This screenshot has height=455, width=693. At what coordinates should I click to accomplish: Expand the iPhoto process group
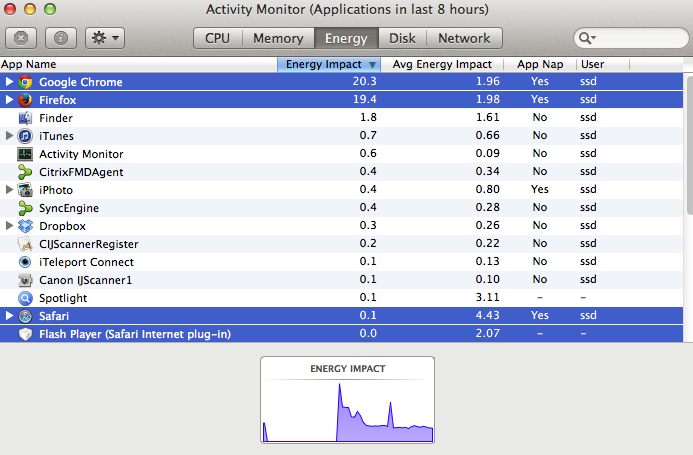pyautogui.click(x=9, y=190)
